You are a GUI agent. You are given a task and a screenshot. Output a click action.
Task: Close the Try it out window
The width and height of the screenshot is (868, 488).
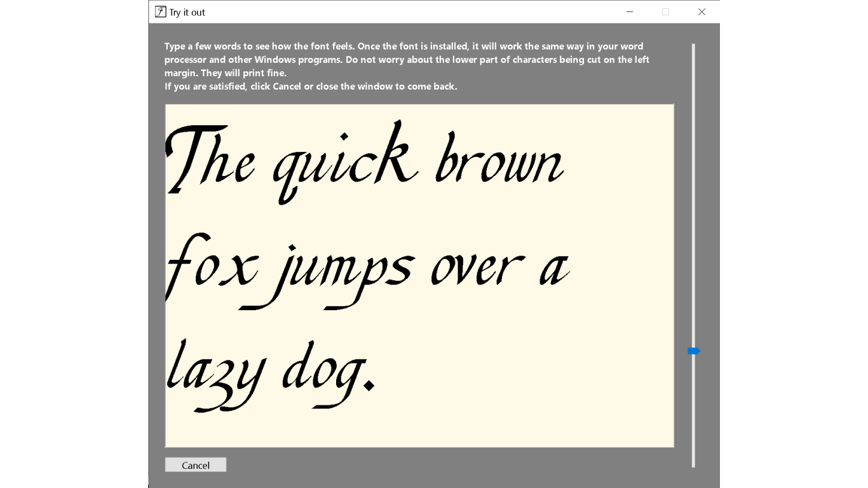[x=702, y=11]
